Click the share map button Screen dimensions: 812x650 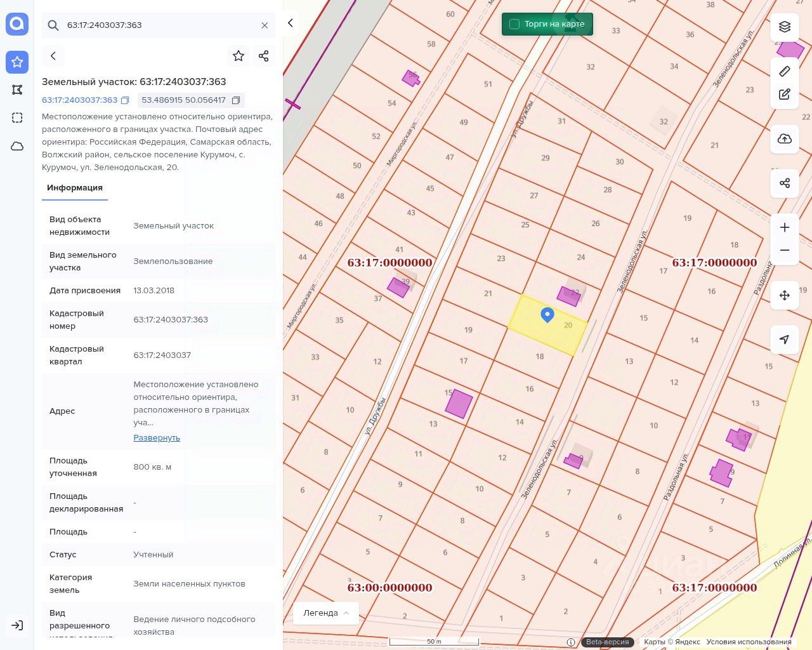[785, 183]
